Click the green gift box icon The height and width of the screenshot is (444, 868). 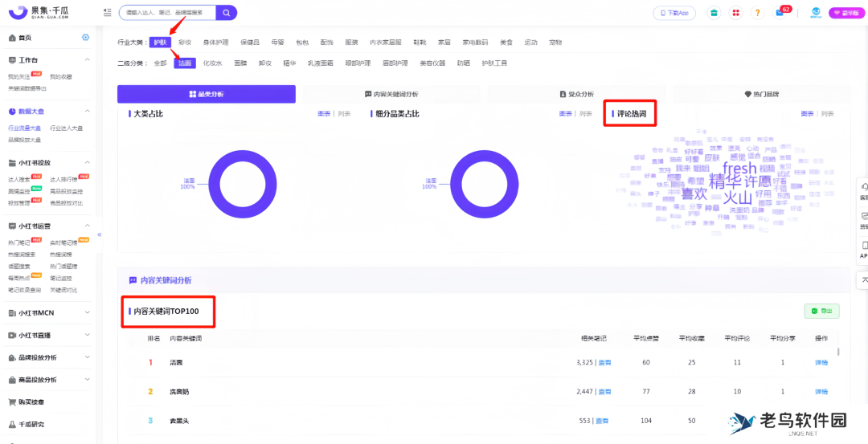tap(713, 13)
